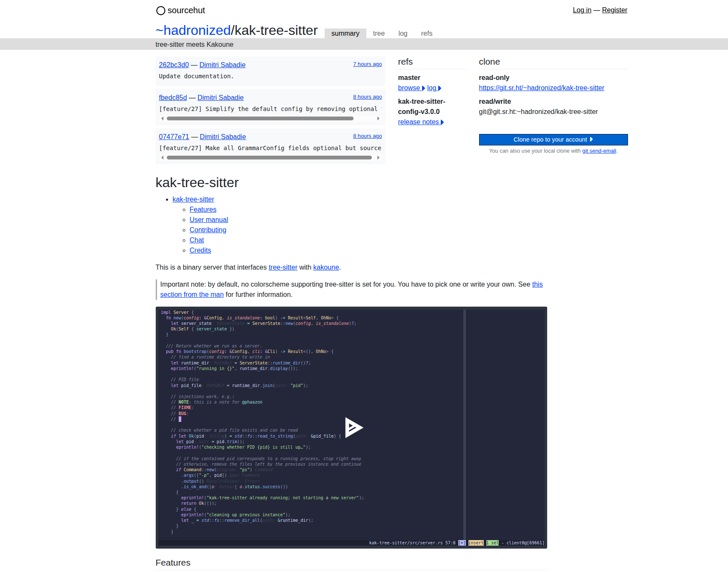Viewport: 728px width, 572px height.
Task: Open 'this section from the man' link
Action: click(x=192, y=295)
